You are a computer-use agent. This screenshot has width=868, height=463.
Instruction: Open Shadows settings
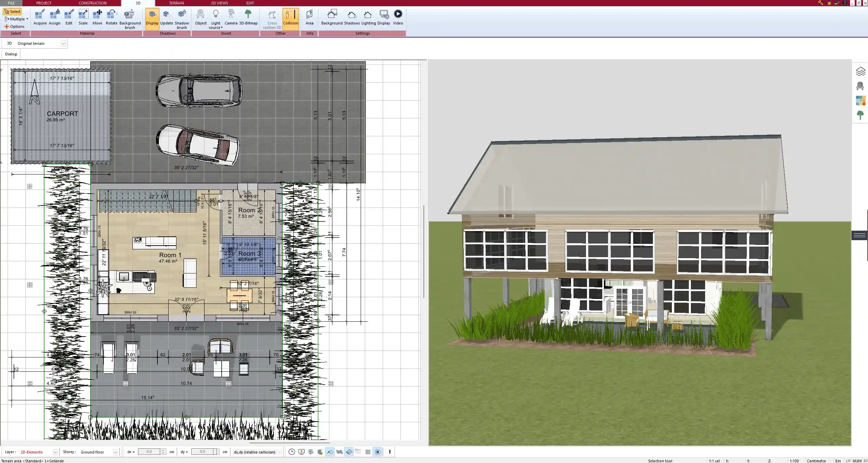pos(352,17)
